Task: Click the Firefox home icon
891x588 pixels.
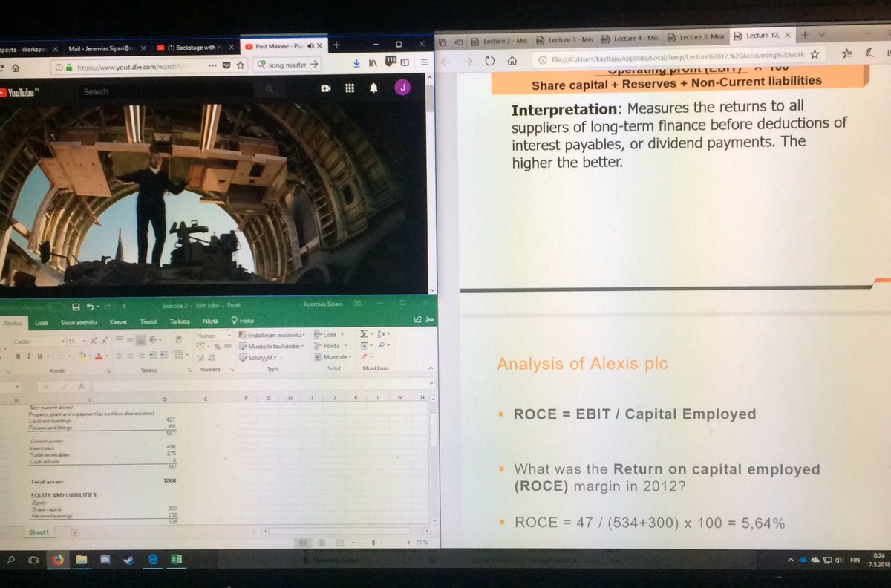Action: pos(15,67)
